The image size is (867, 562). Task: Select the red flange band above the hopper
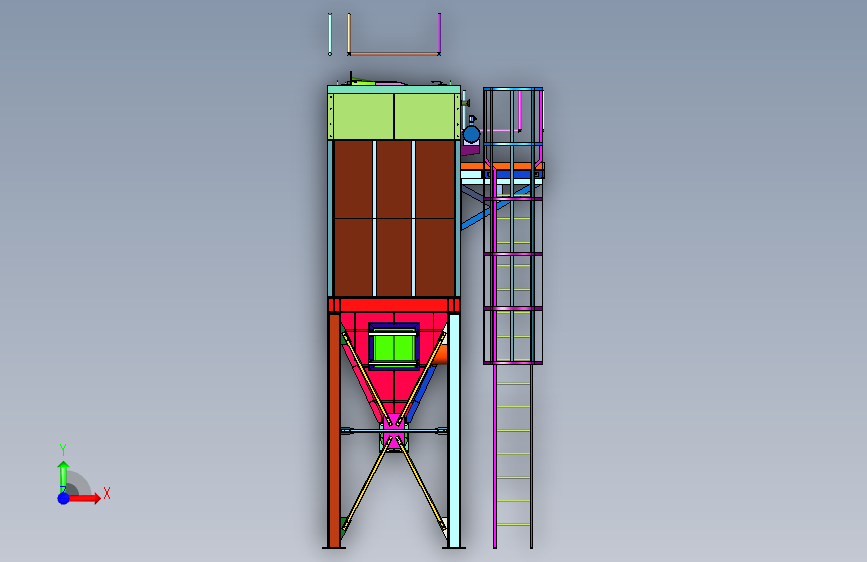pyautogui.click(x=394, y=305)
